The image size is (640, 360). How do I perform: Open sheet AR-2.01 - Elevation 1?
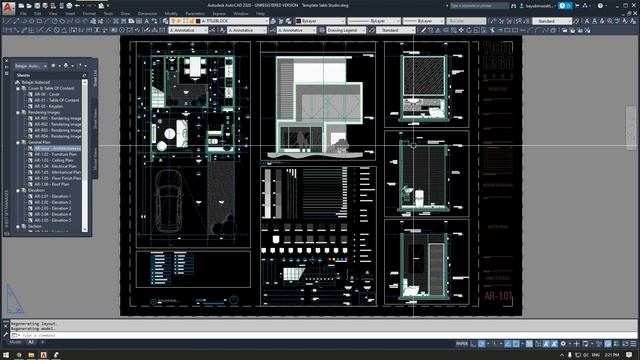[52, 196]
